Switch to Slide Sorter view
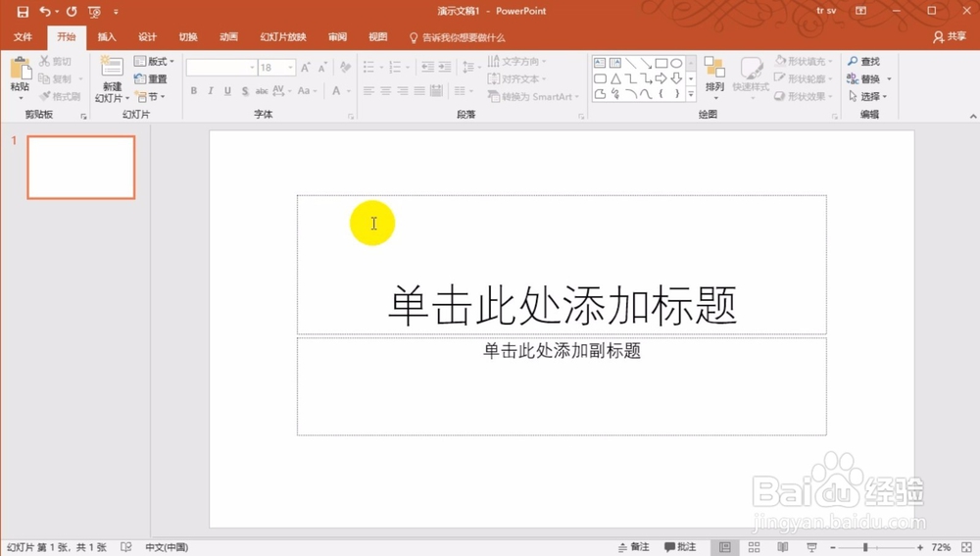The height and width of the screenshot is (556, 980). [x=755, y=547]
